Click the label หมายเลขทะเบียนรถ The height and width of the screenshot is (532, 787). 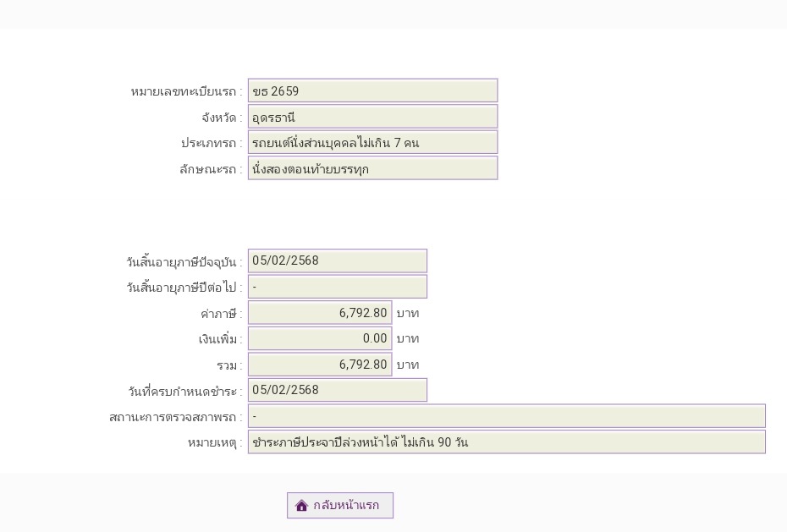pyautogui.click(x=186, y=91)
